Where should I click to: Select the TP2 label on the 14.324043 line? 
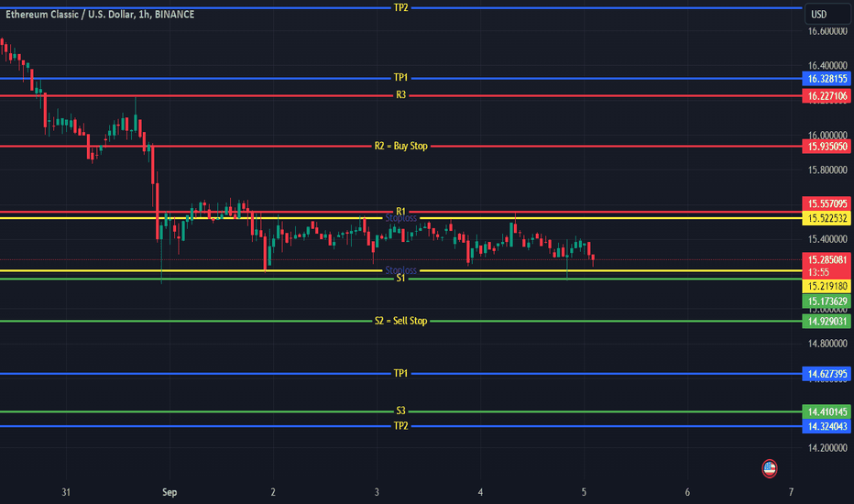click(400, 425)
